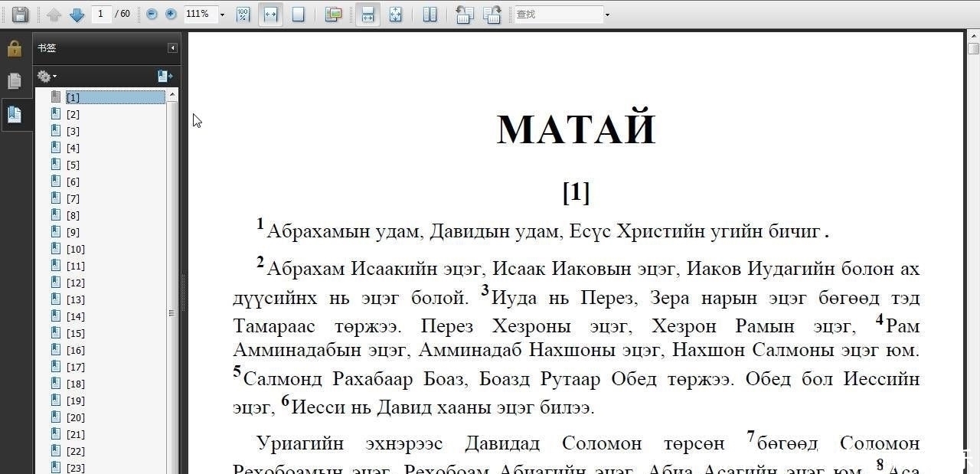Click the zoom in plus button
The width and height of the screenshot is (980, 474).
[x=171, y=14]
